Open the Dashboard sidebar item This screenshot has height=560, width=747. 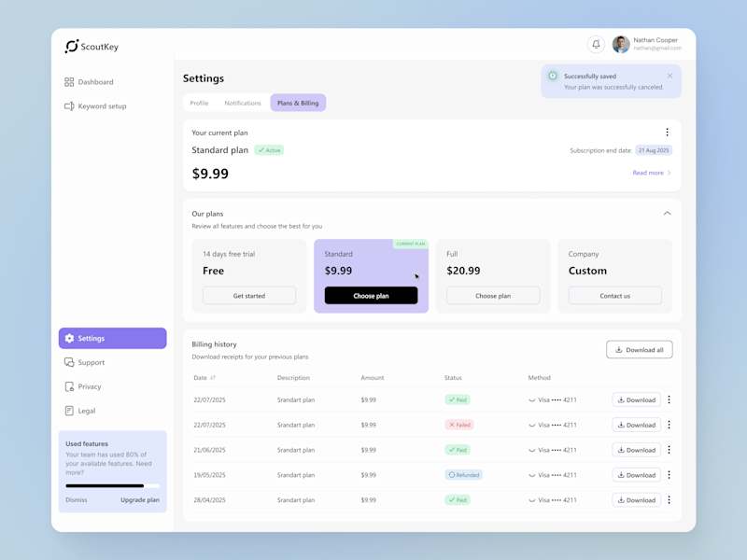[89, 82]
